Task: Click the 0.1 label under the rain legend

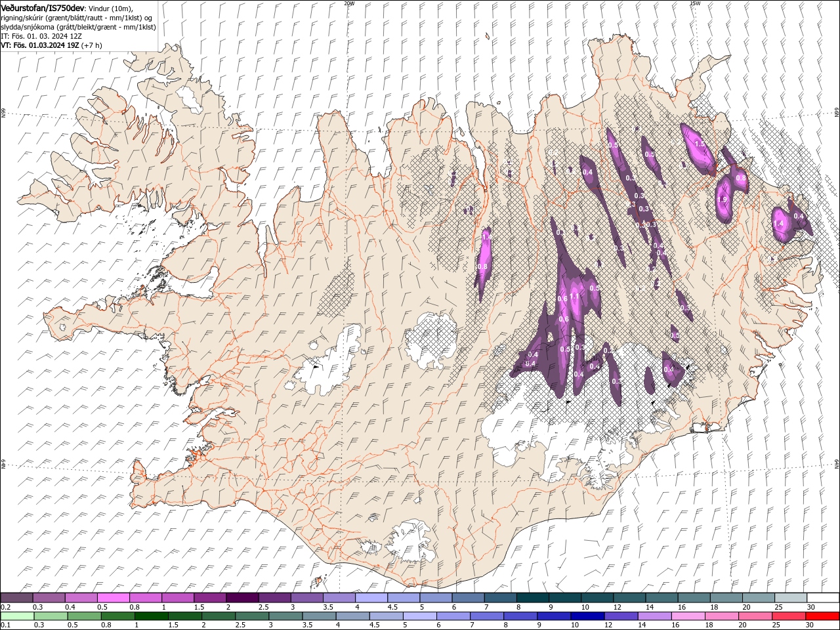Action: pyautogui.click(x=5, y=625)
